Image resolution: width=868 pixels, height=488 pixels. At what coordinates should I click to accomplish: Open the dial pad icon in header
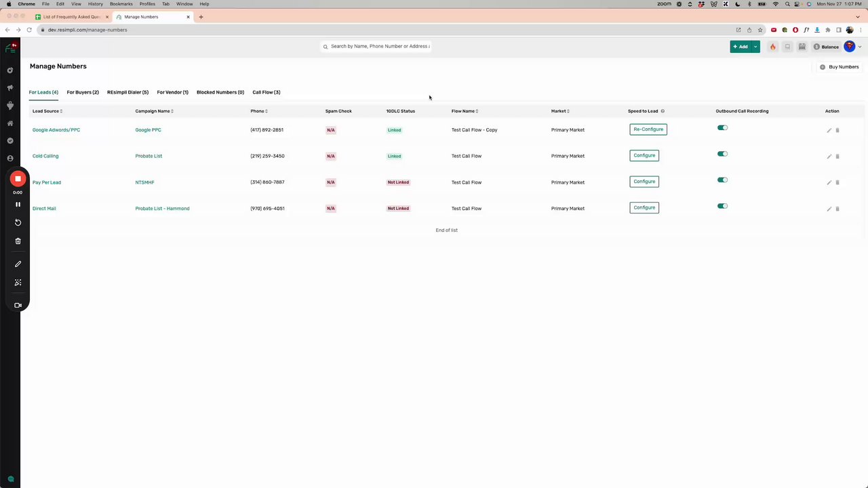(x=802, y=47)
